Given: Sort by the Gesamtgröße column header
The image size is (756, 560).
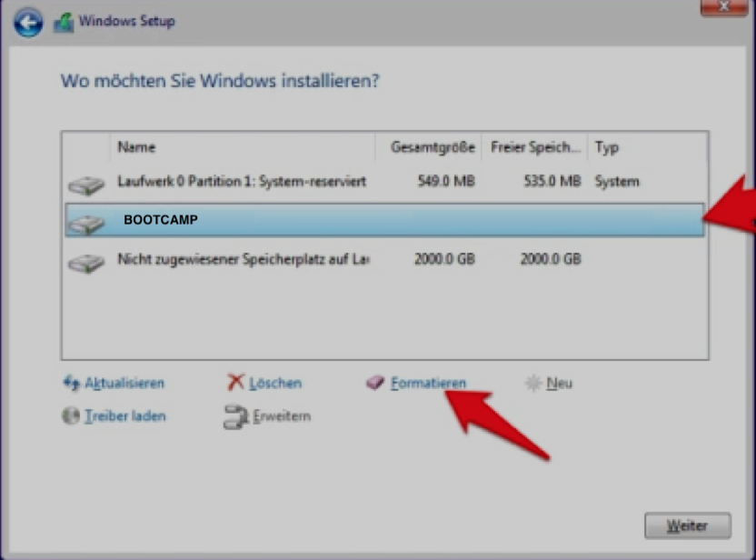Looking at the screenshot, I should (x=429, y=147).
